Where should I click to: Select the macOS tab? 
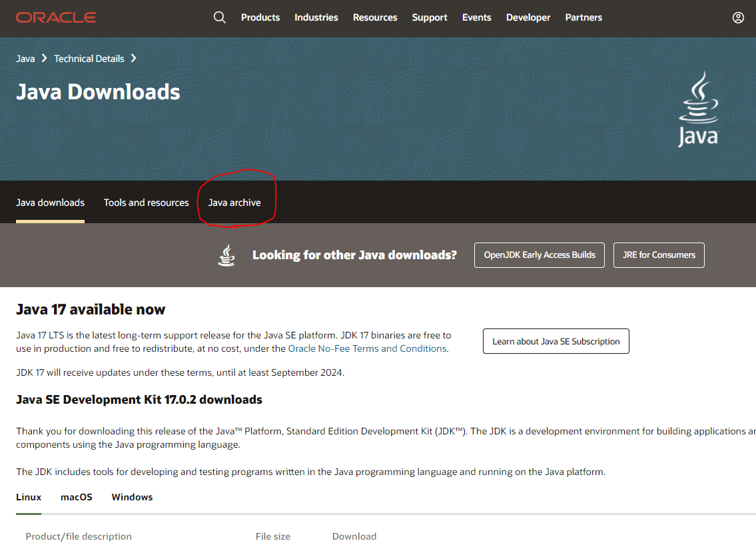coord(76,497)
